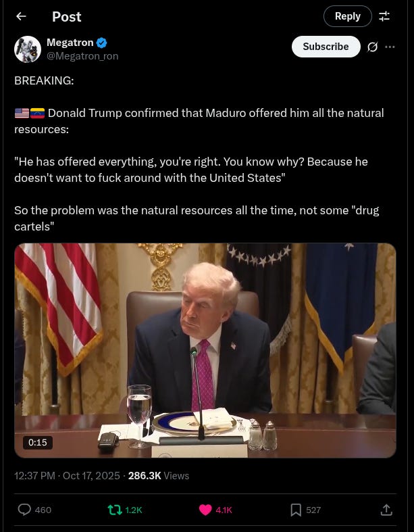The width and height of the screenshot is (414, 532).
Task: Click the blue verified badge
Action: (x=101, y=43)
